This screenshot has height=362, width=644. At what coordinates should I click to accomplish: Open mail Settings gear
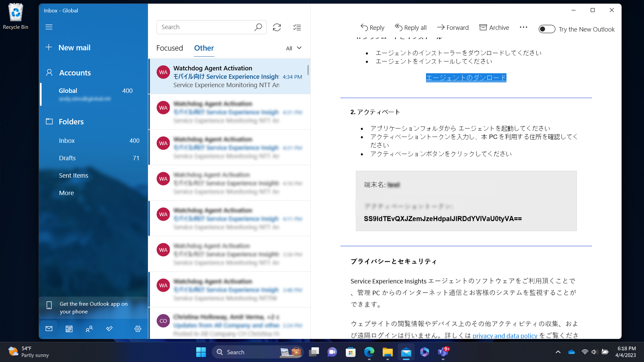click(x=138, y=329)
